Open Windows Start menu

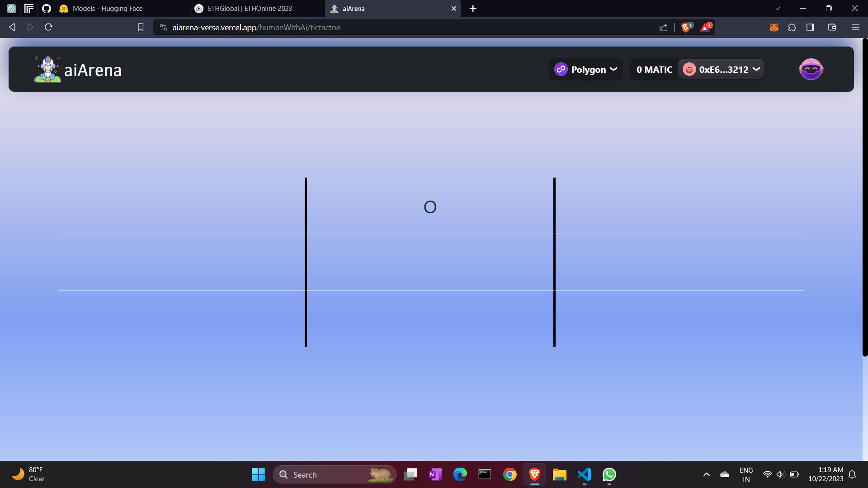click(x=258, y=474)
